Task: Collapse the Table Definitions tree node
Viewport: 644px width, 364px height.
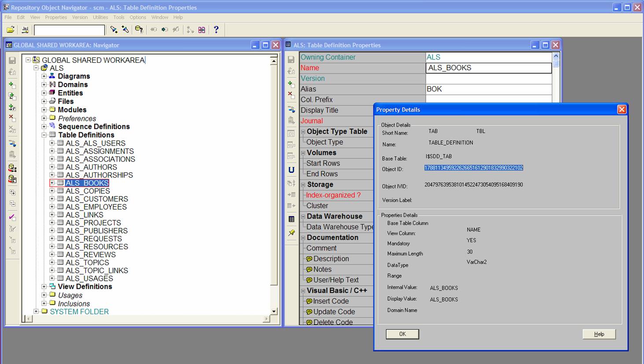Action: [43, 135]
